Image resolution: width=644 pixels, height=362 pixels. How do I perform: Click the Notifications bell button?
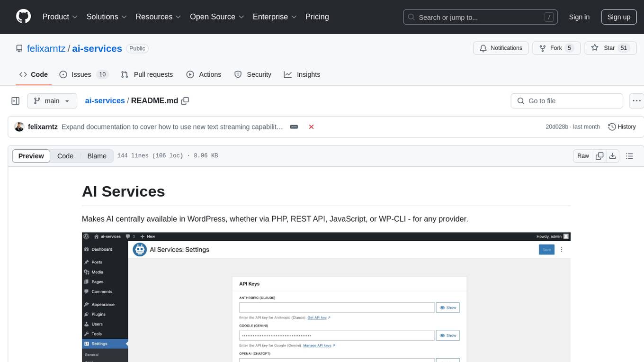501,48
